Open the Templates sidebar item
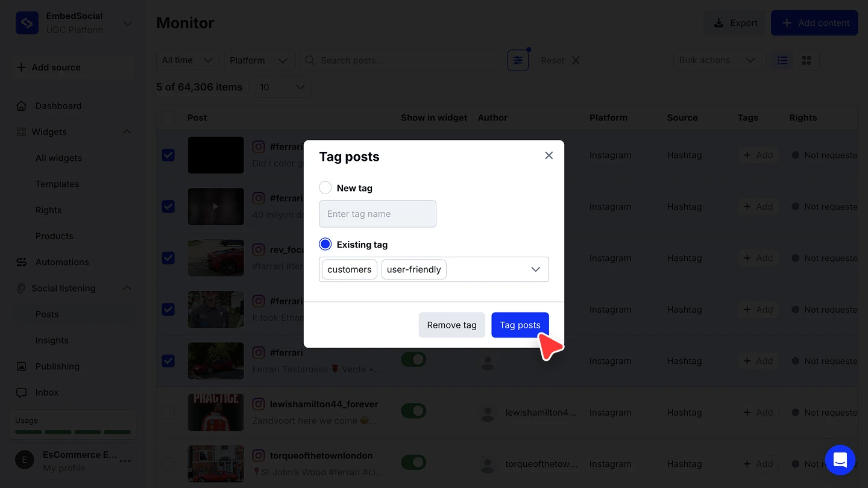The image size is (868, 488). click(x=57, y=184)
